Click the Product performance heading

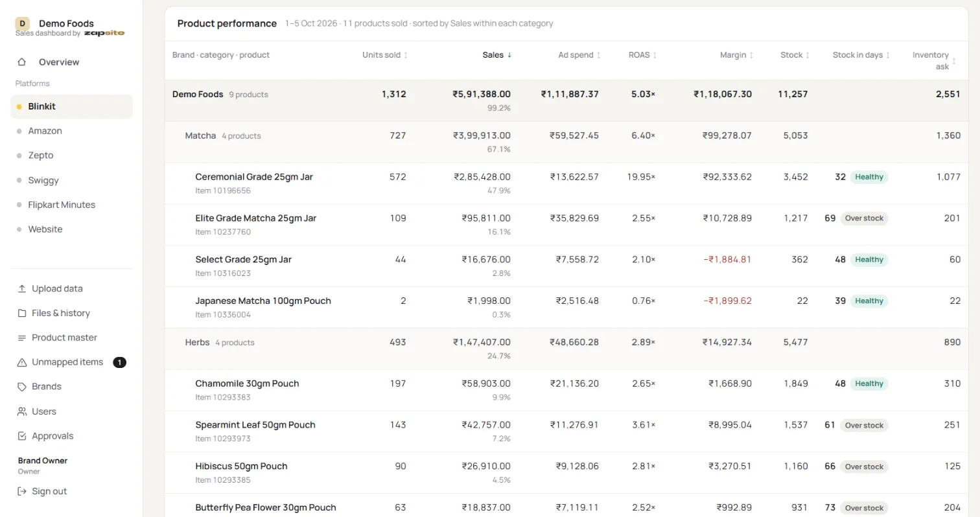click(x=227, y=23)
